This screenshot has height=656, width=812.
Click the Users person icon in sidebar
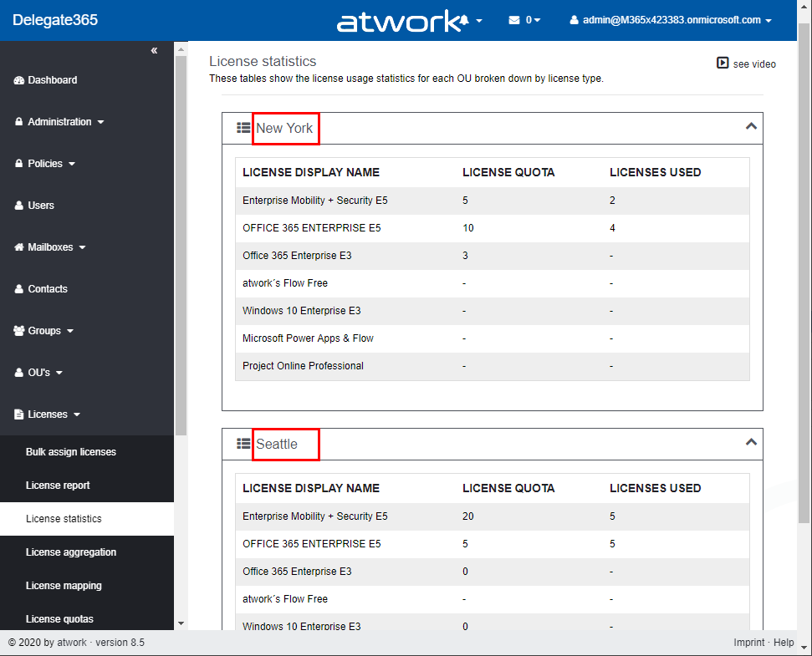(19, 206)
